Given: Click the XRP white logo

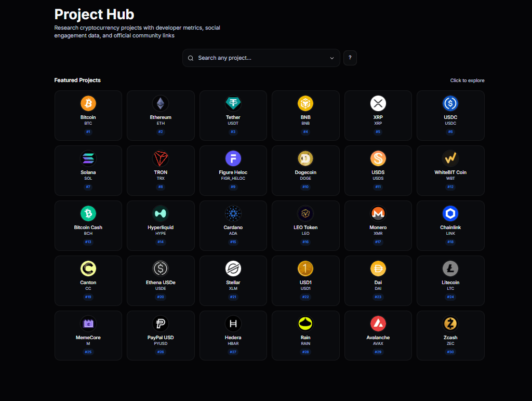Looking at the screenshot, I should (x=378, y=103).
